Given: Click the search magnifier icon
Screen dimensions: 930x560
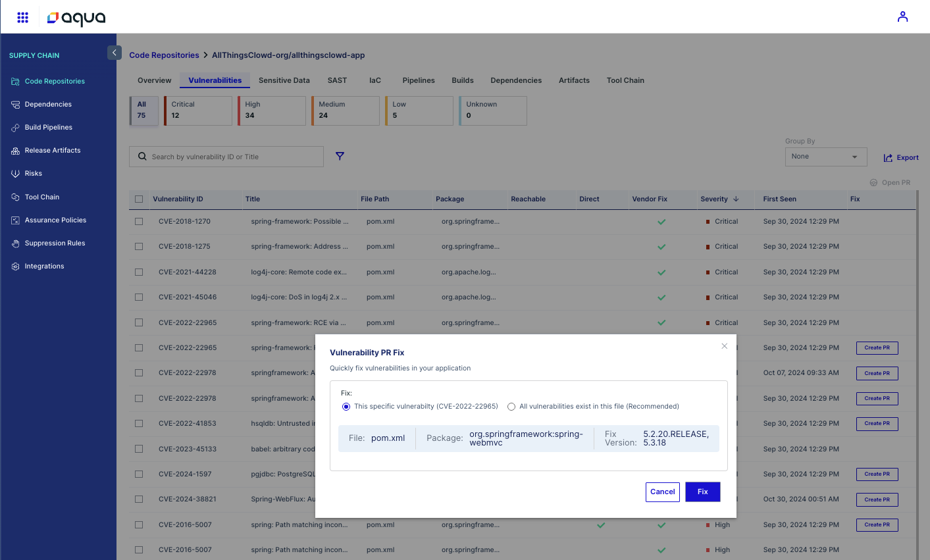Looking at the screenshot, I should (142, 157).
